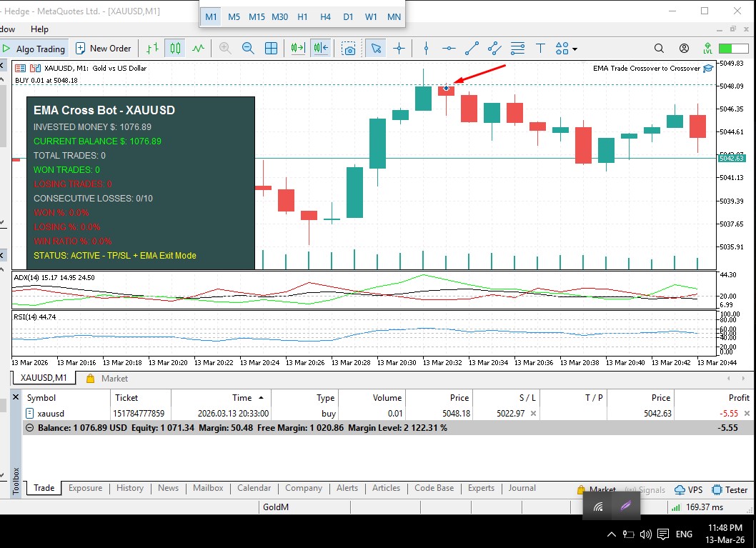Show hidden system tray icons
The width and height of the screenshot is (756, 548).
pyautogui.click(x=611, y=534)
